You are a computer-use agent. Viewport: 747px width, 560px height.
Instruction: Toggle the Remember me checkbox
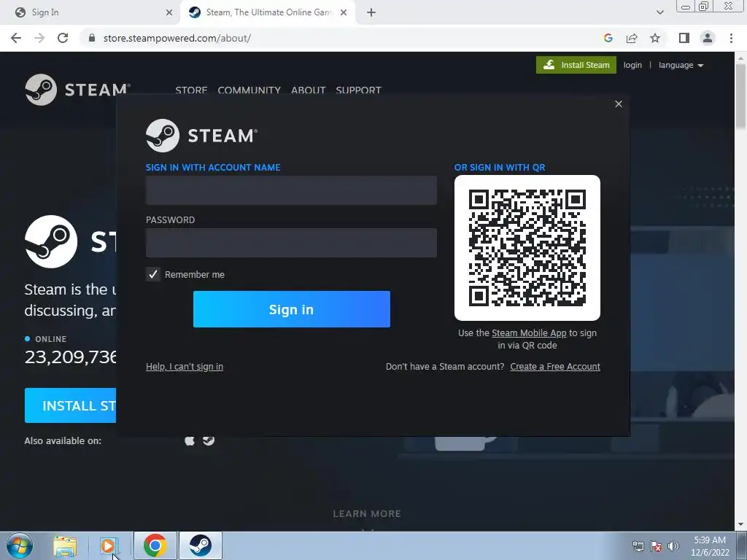[153, 274]
